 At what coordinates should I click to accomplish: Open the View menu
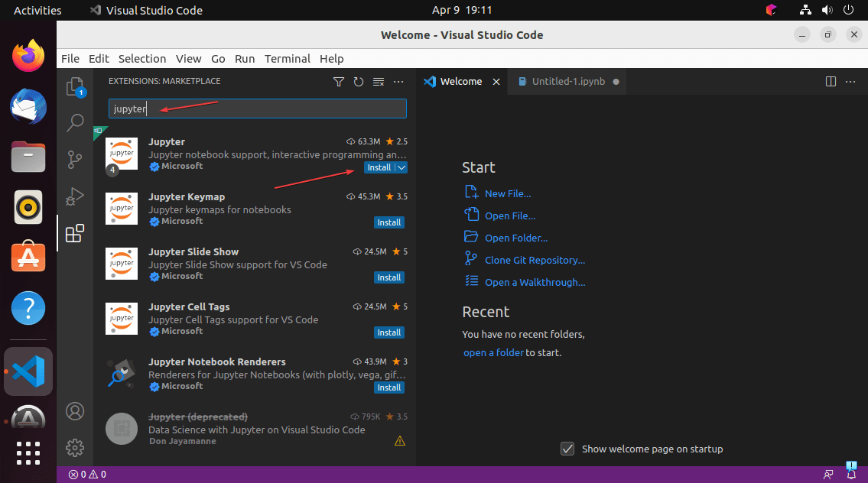pos(188,59)
